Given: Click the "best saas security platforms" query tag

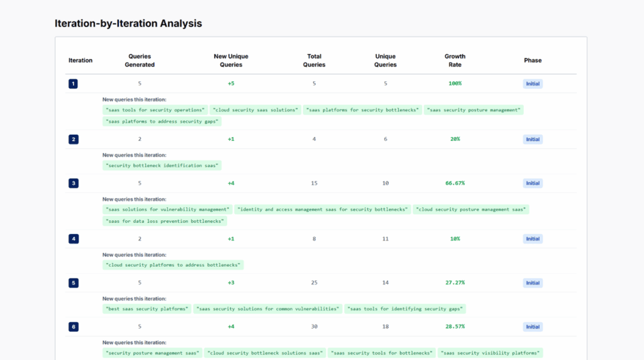Looking at the screenshot, I should tap(147, 309).
